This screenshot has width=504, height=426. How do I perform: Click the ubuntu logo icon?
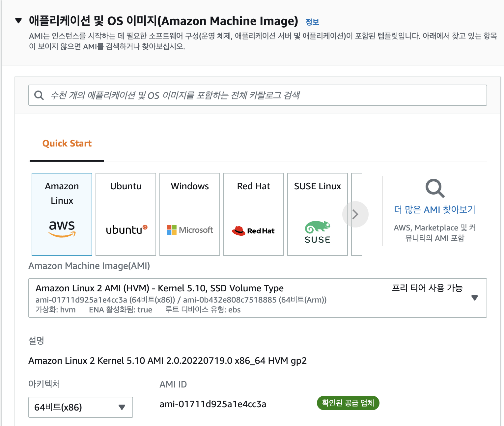[x=126, y=229]
